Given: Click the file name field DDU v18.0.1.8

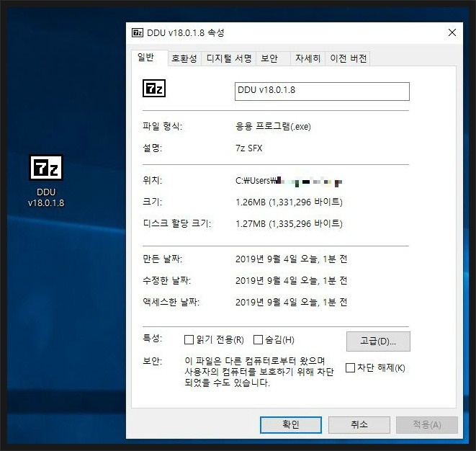Looking at the screenshot, I should coord(322,91).
